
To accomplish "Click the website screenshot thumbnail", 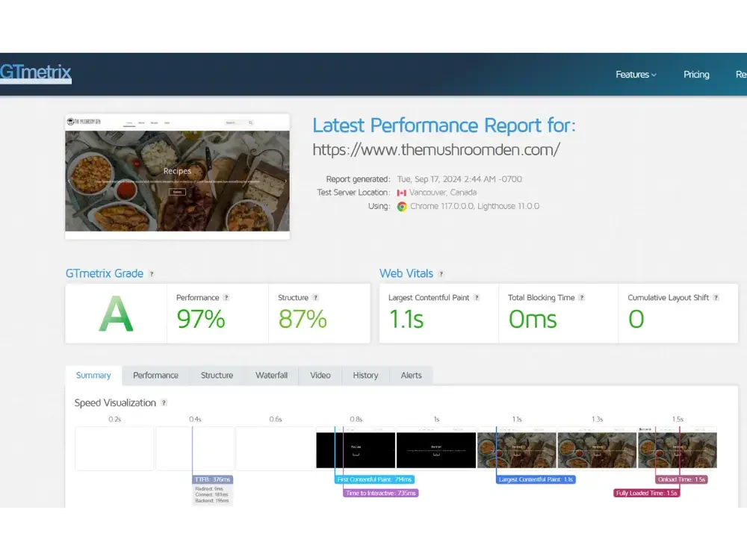I will click(x=177, y=176).
